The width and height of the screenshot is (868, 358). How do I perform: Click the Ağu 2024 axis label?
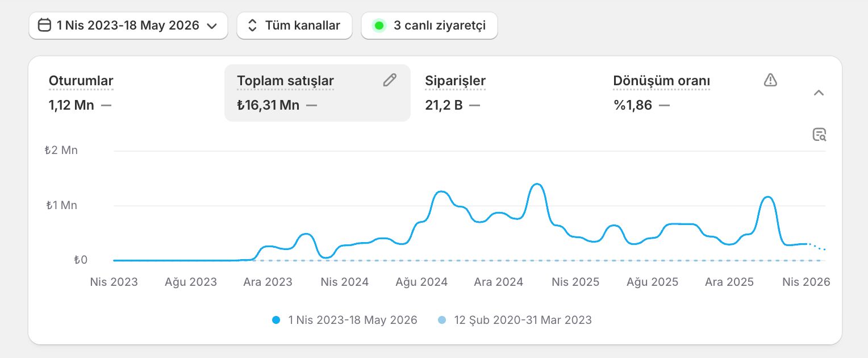(422, 282)
